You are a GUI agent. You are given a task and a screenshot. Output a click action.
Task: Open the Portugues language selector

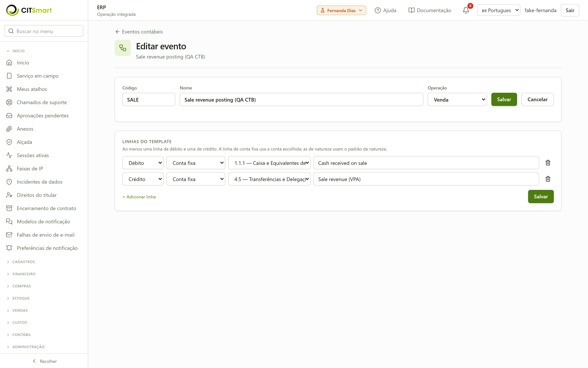tap(498, 10)
